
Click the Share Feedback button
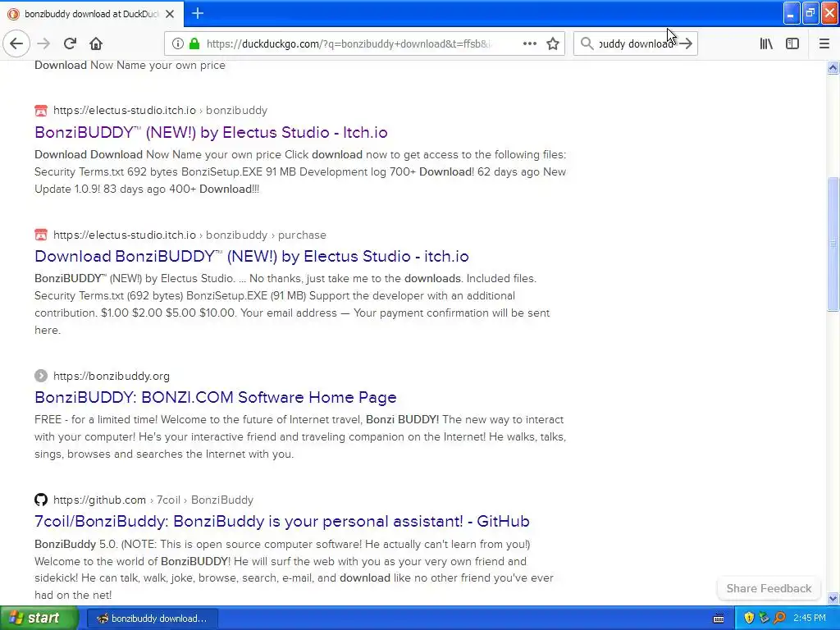[x=769, y=588]
